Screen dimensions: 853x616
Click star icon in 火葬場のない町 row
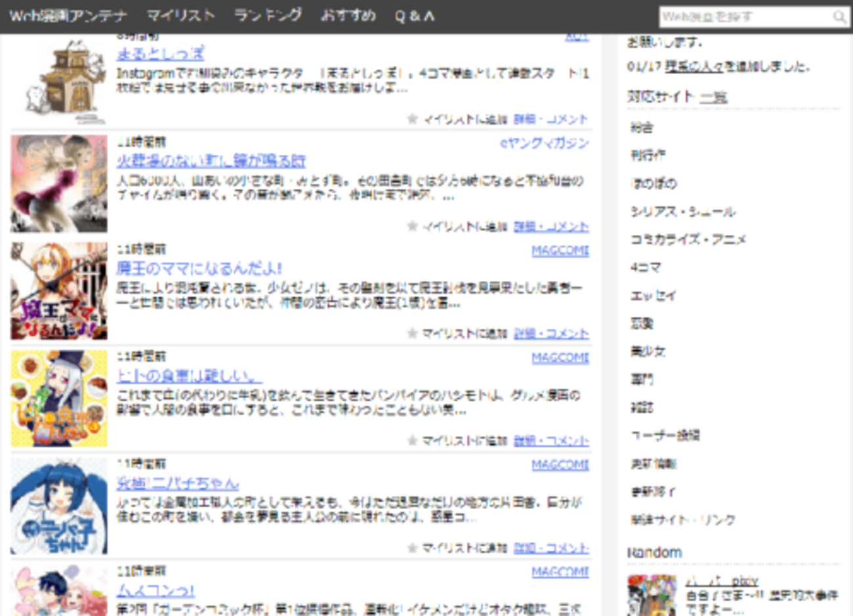pyautogui.click(x=412, y=226)
